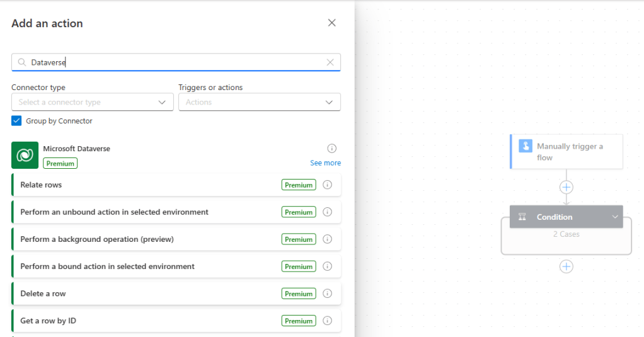Uncheck Group by Connector checkbox
Image resolution: width=644 pixels, height=337 pixels.
[x=17, y=121]
